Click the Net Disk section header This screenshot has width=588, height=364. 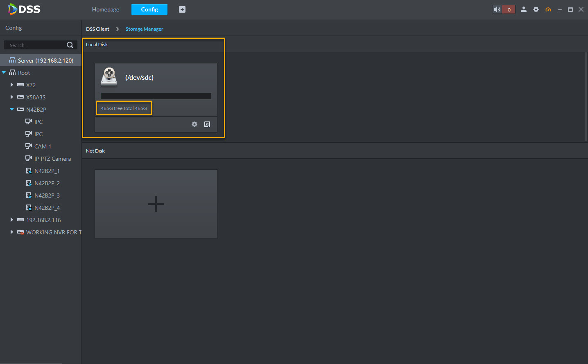point(95,151)
